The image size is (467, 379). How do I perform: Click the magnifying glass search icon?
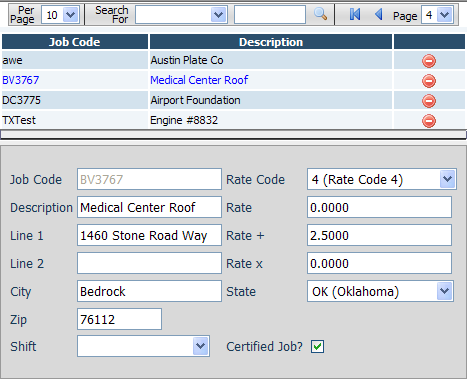click(320, 14)
